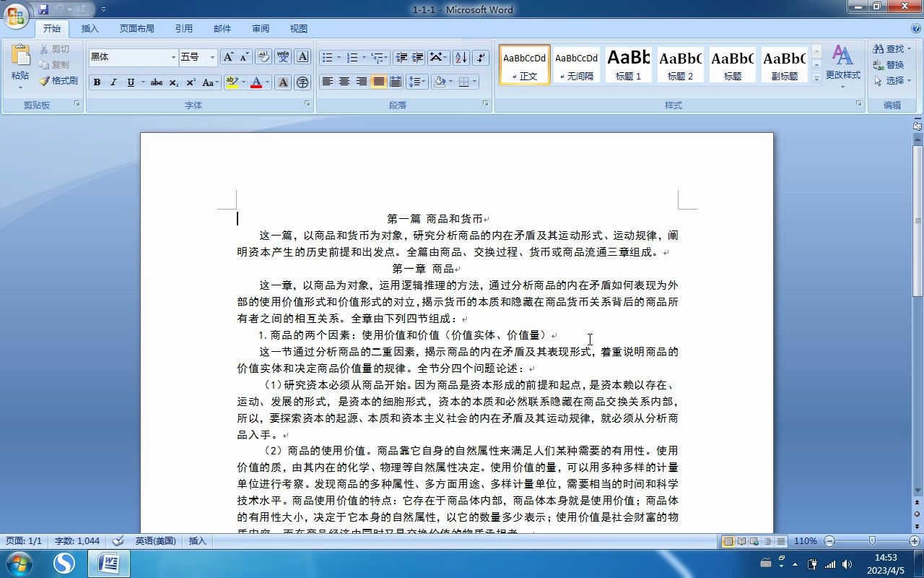The height and width of the screenshot is (578, 924).
Task: Toggle character shading (A)
Action: [283, 82]
